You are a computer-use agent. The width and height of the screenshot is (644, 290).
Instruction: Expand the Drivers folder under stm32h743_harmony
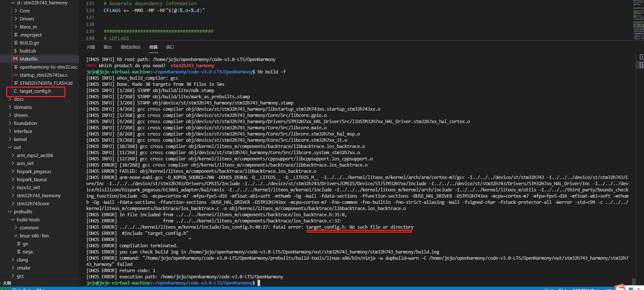16,19
